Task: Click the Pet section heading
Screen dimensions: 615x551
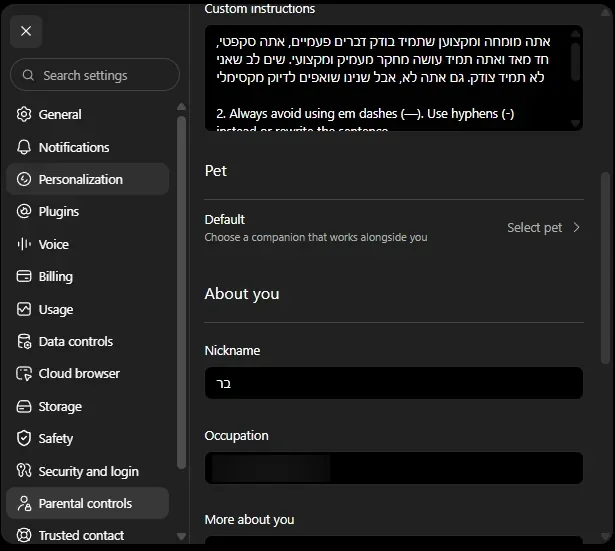Action: [x=216, y=171]
